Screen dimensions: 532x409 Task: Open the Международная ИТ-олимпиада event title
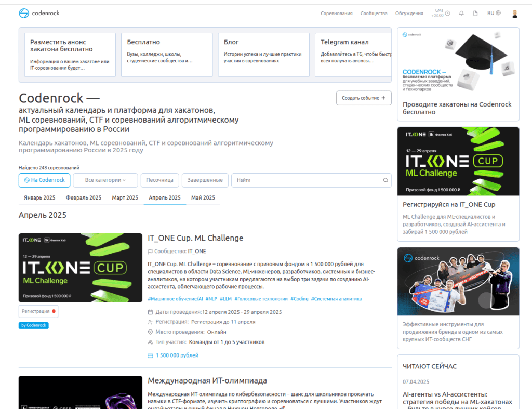(207, 381)
